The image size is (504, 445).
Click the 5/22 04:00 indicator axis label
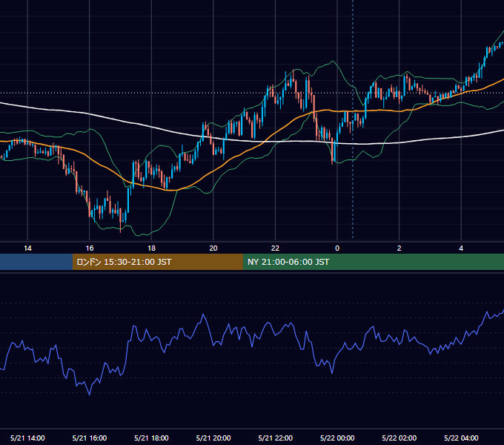pos(461,438)
